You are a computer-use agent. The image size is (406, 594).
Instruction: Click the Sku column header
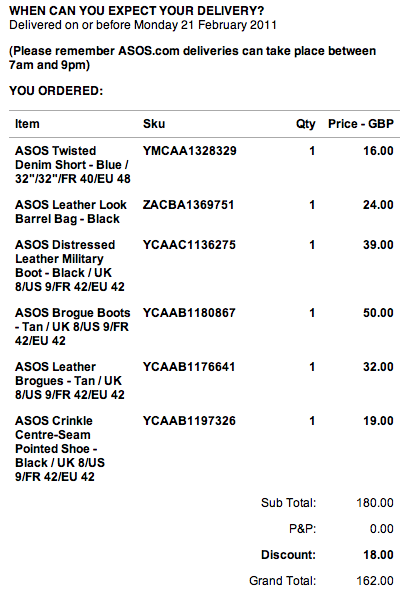154,124
